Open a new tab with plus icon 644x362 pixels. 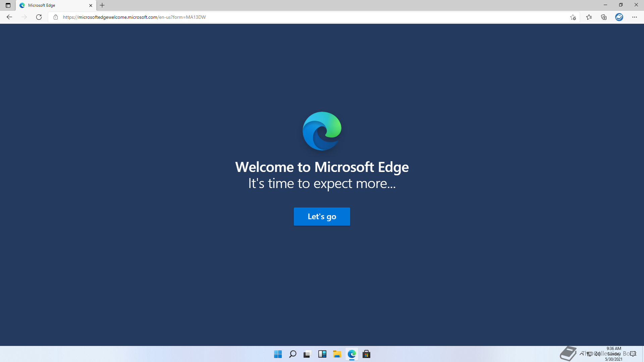tap(102, 5)
